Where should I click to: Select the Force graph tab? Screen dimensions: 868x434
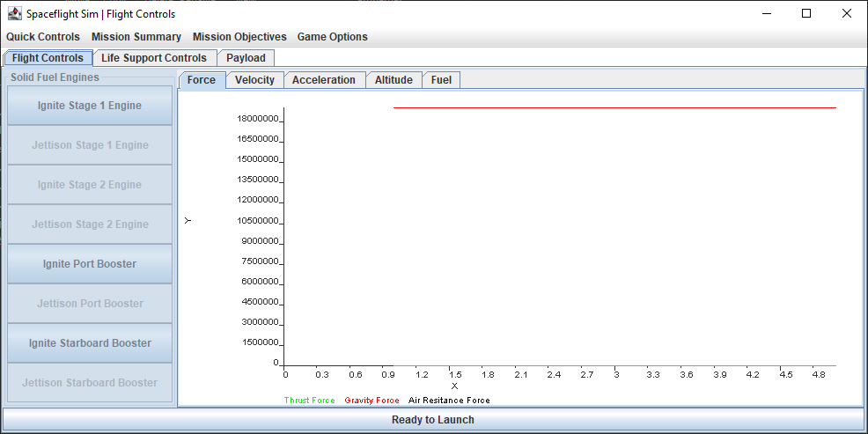(x=202, y=80)
